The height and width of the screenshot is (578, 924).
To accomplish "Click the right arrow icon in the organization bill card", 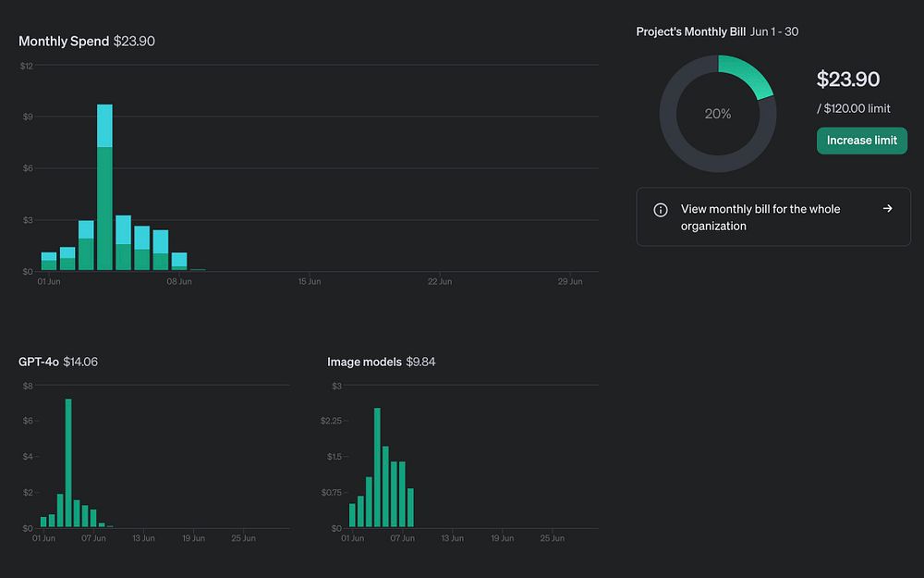I will click(887, 209).
